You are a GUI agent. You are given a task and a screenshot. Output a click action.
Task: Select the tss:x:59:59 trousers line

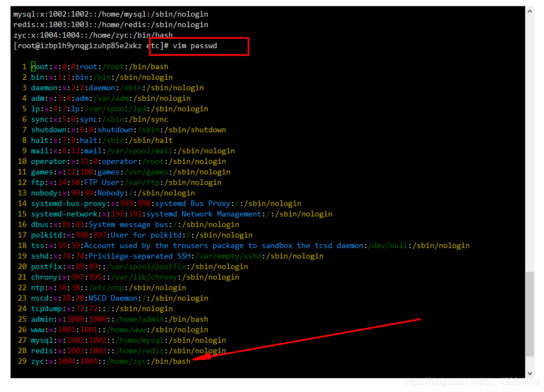point(250,246)
